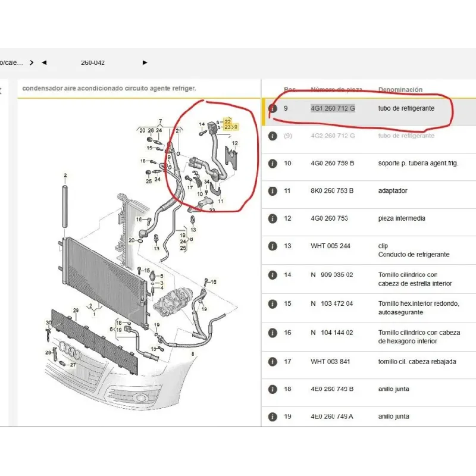Open info for anillo junta 4E0 260 749 B
The height and width of the screenshot is (476, 476).
click(x=273, y=389)
